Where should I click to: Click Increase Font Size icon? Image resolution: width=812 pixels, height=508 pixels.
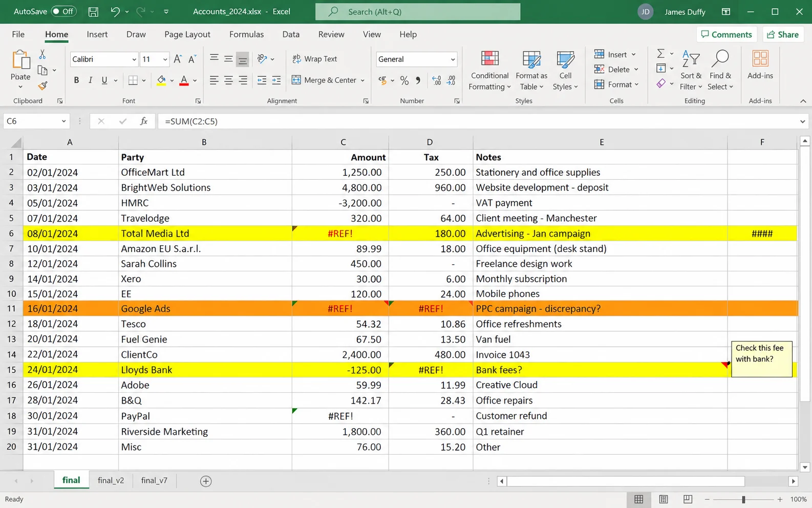click(x=177, y=59)
